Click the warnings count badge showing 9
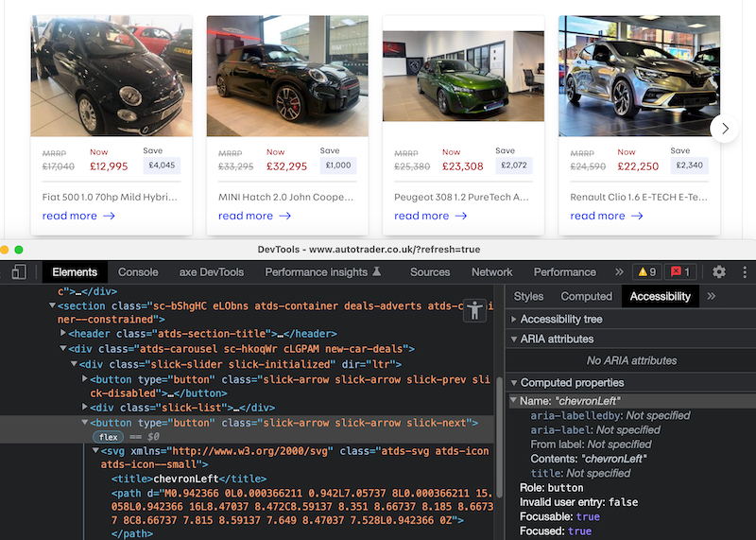This screenshot has width=756, height=540. coord(647,272)
